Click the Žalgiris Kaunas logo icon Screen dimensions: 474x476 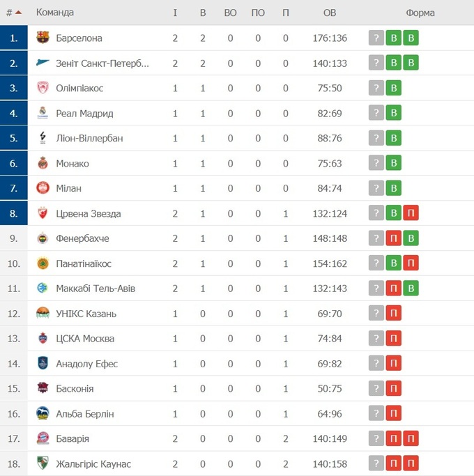pos(43,463)
